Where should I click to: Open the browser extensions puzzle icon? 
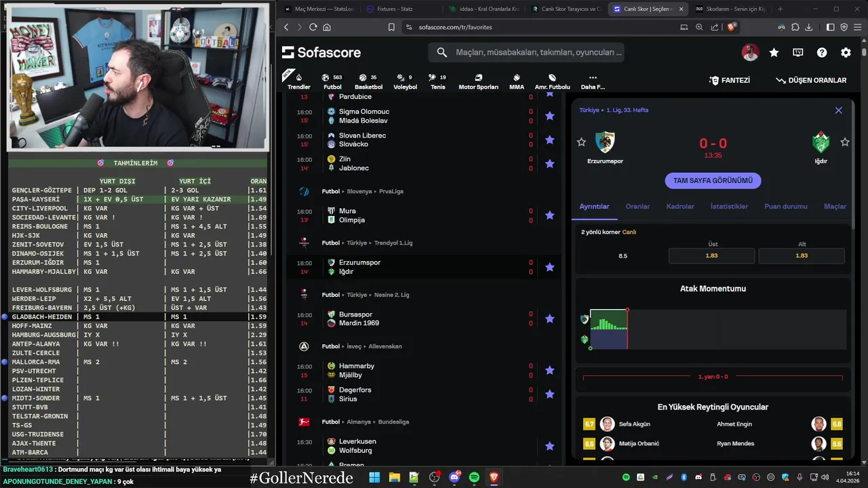[x=795, y=27]
